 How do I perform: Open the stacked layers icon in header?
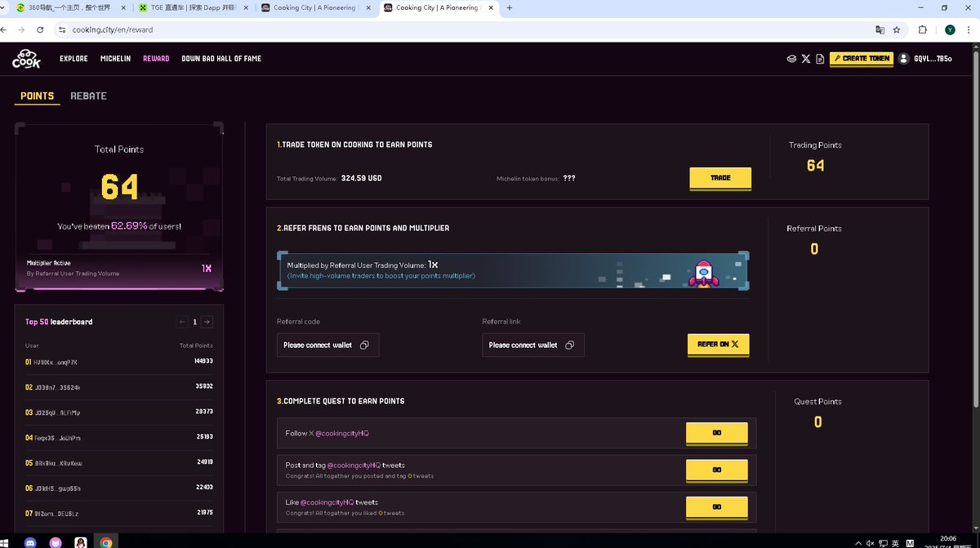pos(791,59)
